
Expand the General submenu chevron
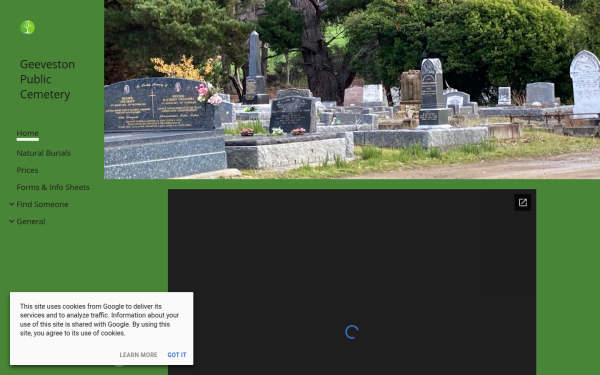11,221
